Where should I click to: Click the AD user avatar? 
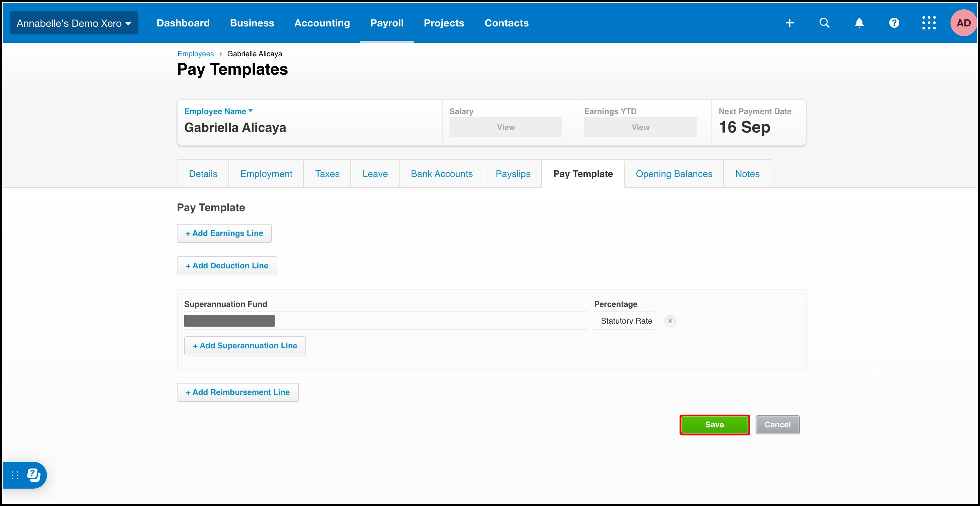pyautogui.click(x=963, y=23)
